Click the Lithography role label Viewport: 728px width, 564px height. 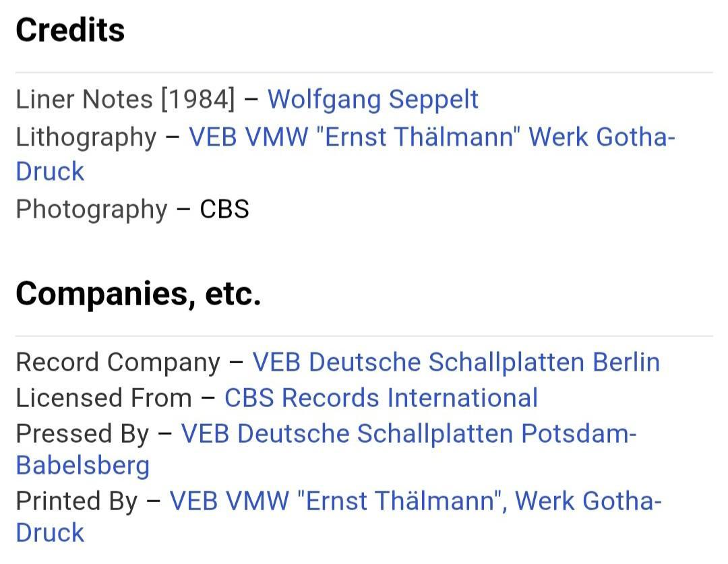click(86, 137)
